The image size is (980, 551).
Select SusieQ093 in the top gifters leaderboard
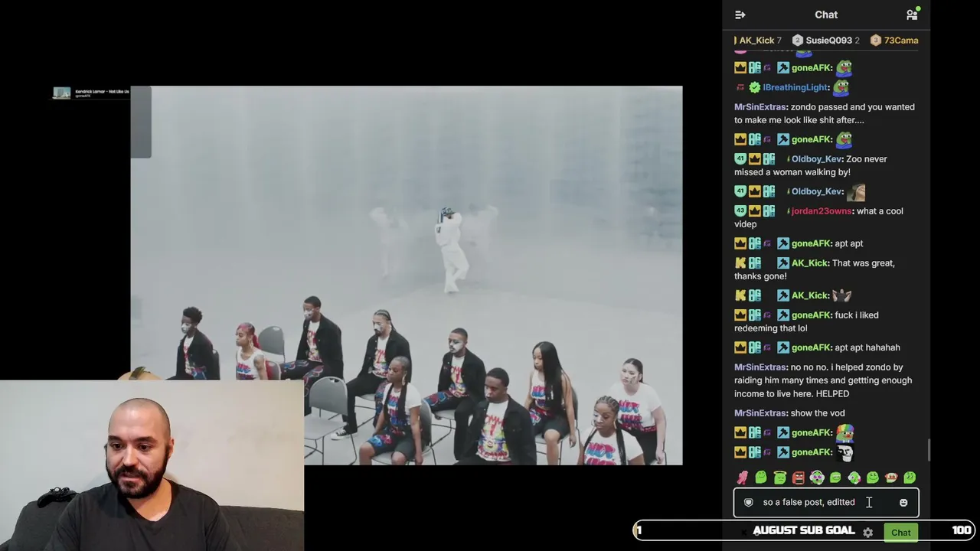tap(825, 41)
